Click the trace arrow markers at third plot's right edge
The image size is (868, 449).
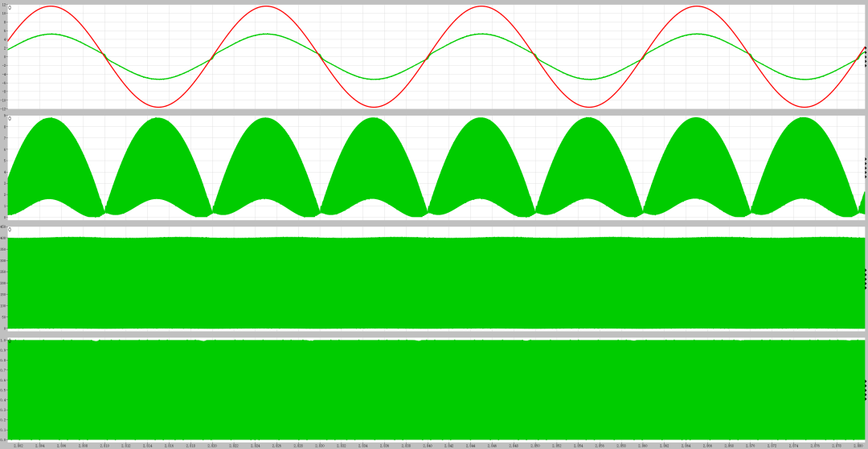click(866, 279)
